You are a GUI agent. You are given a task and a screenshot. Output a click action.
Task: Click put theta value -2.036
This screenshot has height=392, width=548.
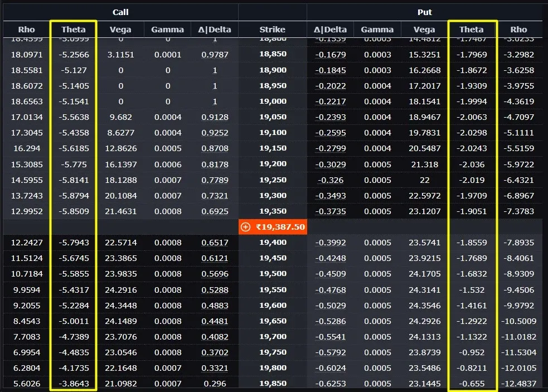coord(472,164)
